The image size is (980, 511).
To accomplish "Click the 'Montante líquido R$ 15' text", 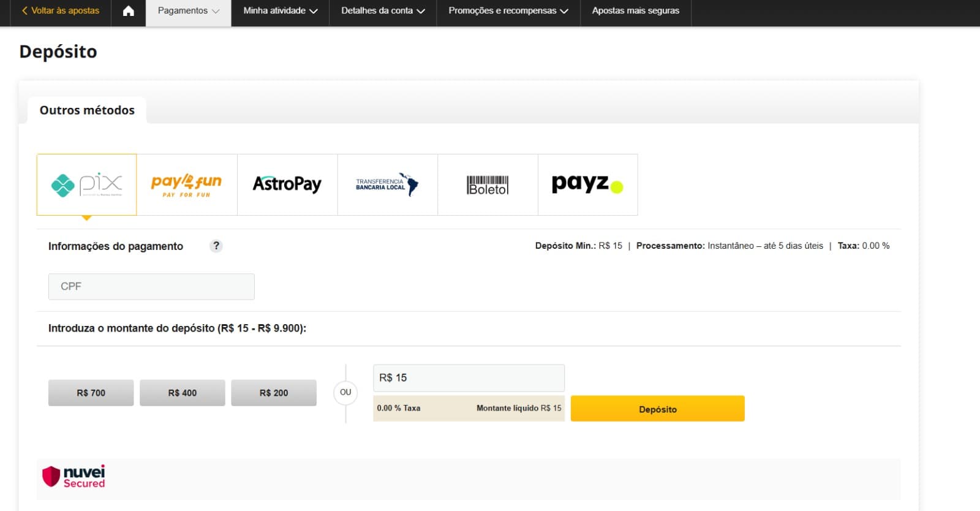I will tap(519, 408).
